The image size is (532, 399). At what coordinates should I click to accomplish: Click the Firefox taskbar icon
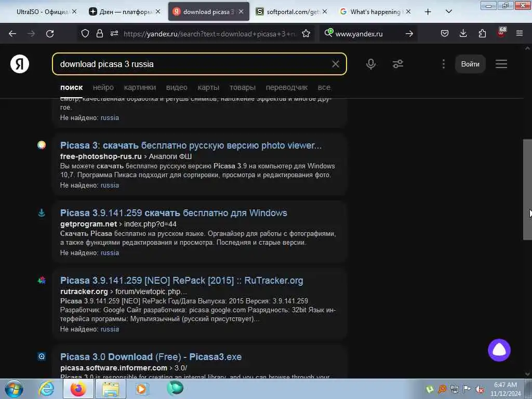[x=78, y=389]
